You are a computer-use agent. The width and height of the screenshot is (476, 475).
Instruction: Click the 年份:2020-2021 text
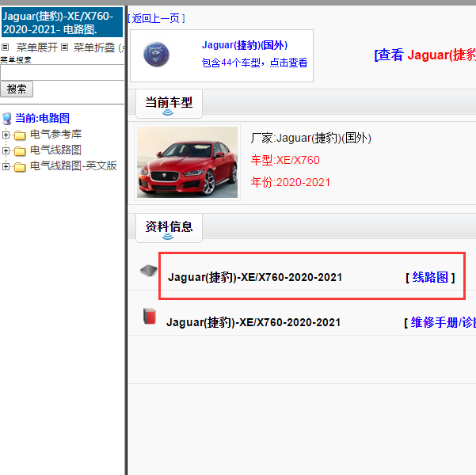(290, 182)
